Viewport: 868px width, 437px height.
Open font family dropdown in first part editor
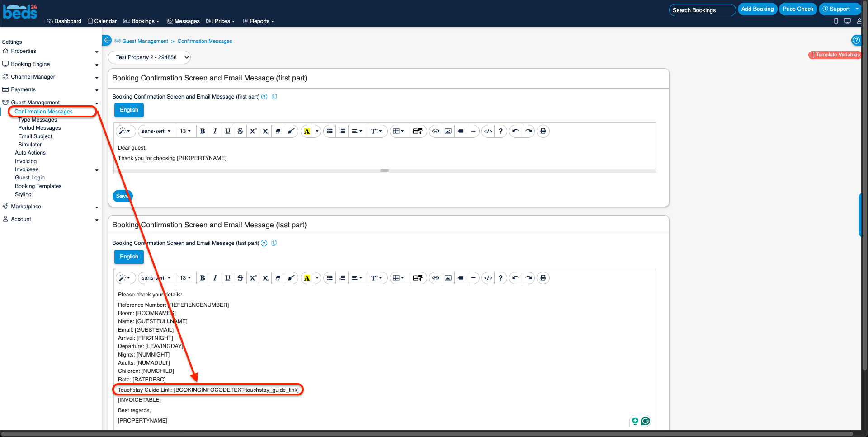point(156,131)
